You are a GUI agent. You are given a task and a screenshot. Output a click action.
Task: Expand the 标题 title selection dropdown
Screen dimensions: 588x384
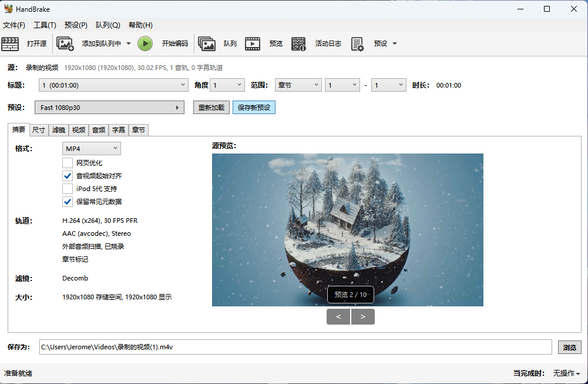(x=113, y=85)
